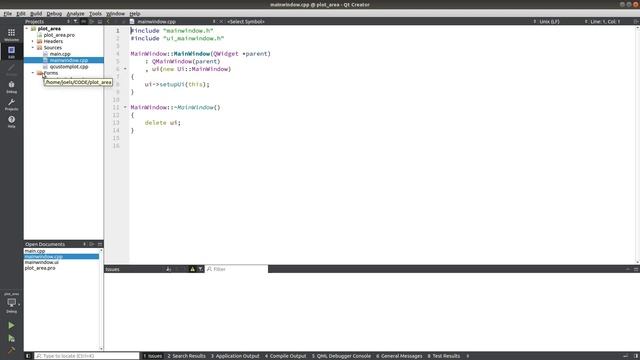The image size is (640, 360).
Task: Run the project with green play button
Action: (11, 325)
